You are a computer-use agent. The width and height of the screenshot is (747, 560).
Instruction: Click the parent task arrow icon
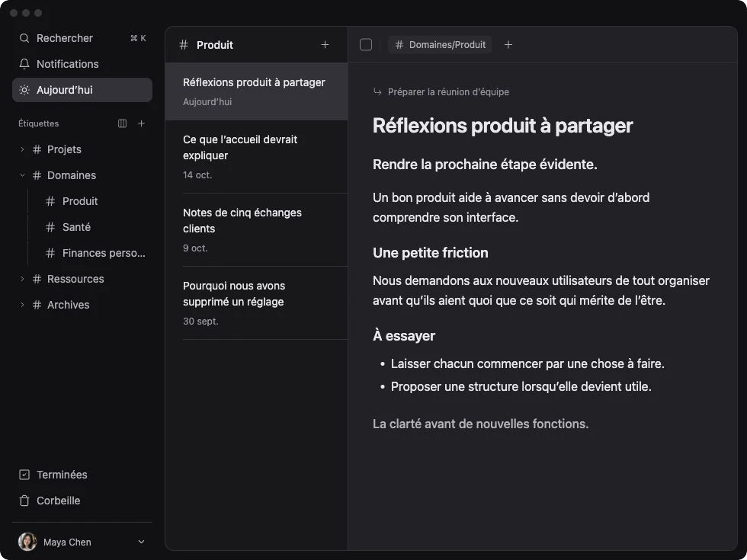(377, 92)
